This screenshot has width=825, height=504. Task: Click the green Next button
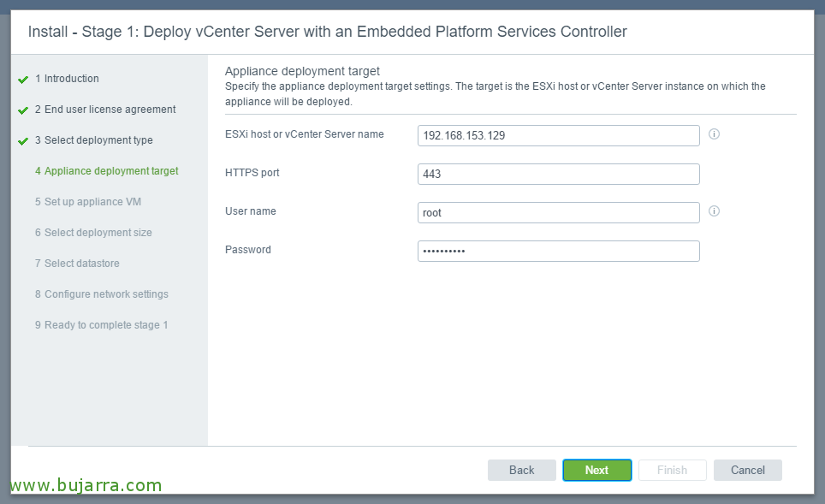(597, 470)
